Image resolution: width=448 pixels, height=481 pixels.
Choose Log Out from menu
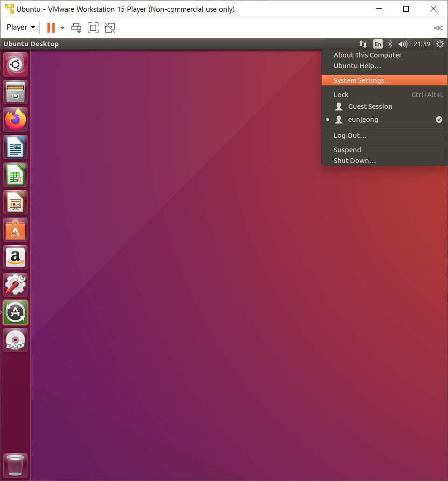385,135
